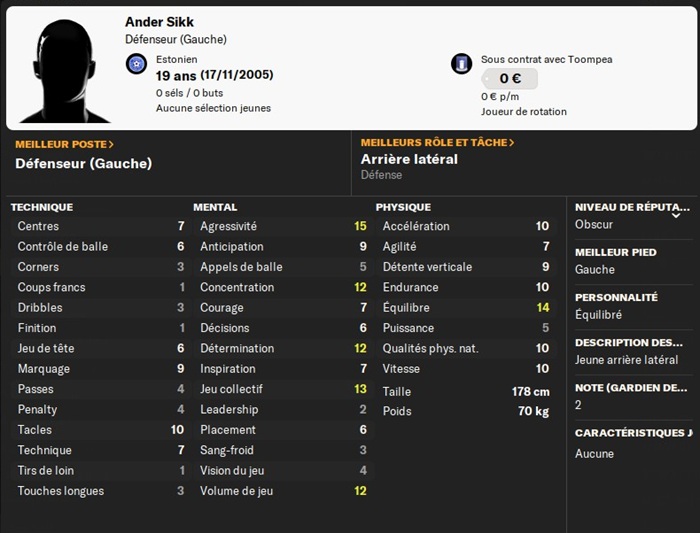
Task: Click the player silhouette portrait
Action: (x=64, y=68)
